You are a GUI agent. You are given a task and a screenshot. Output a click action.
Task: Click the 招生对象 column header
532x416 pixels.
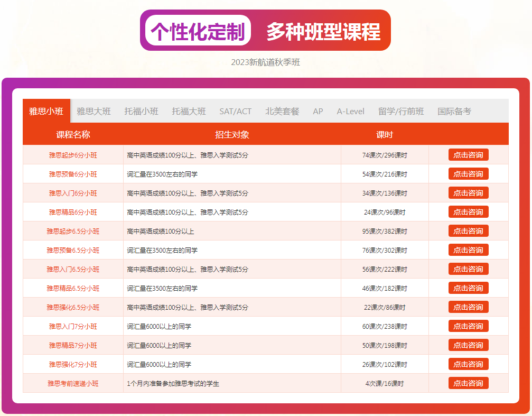[x=232, y=134]
